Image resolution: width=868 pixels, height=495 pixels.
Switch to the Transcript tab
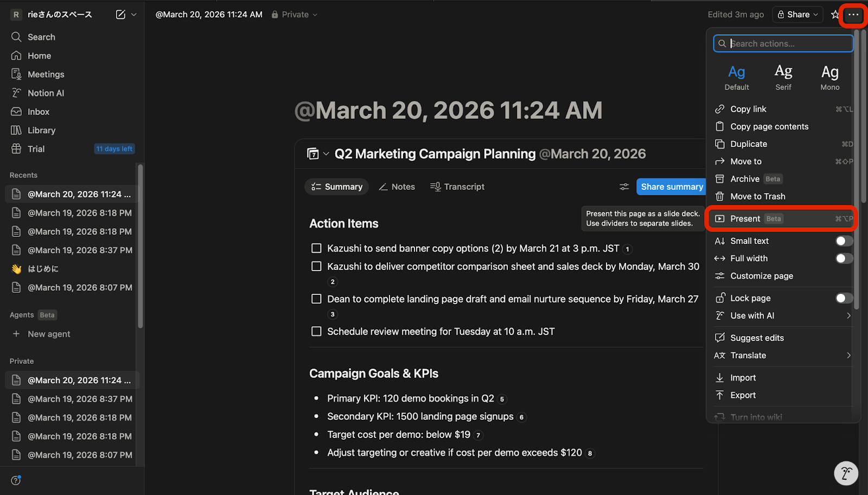click(457, 187)
